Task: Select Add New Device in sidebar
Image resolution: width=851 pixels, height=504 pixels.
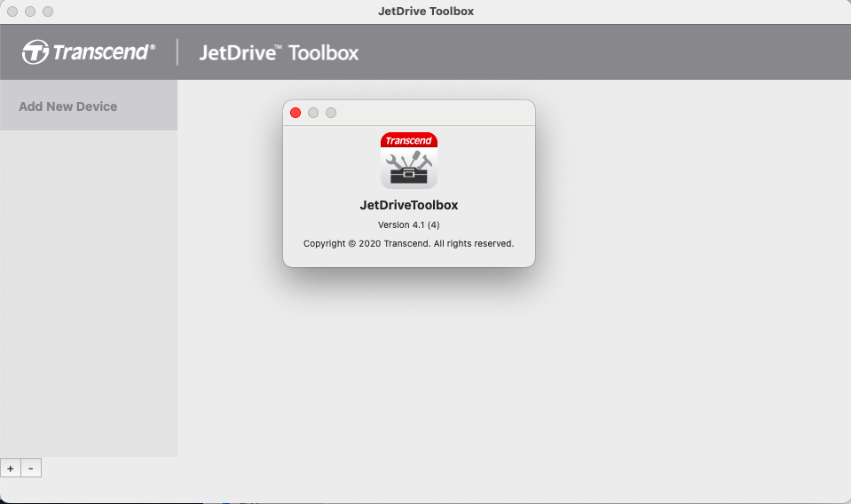Action: coord(89,106)
